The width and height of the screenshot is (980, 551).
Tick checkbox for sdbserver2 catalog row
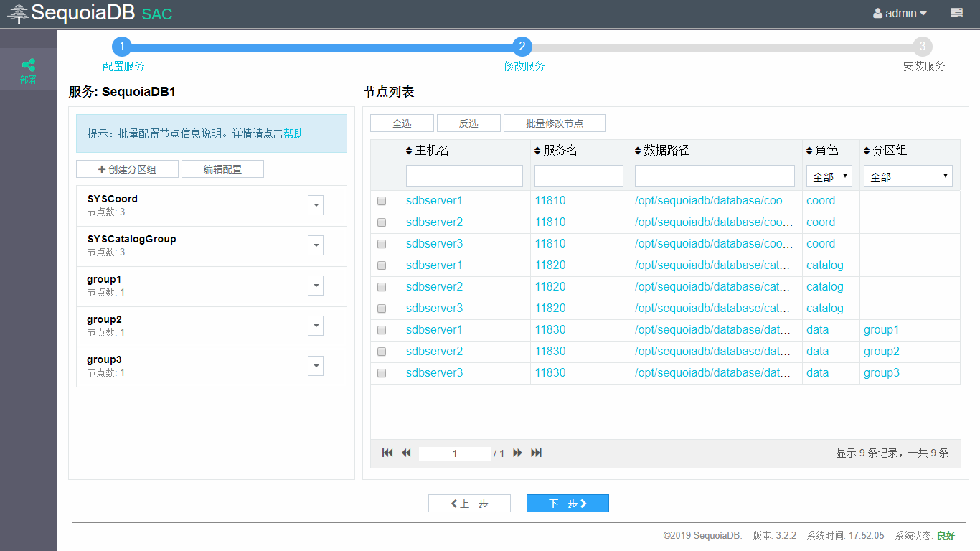382,287
